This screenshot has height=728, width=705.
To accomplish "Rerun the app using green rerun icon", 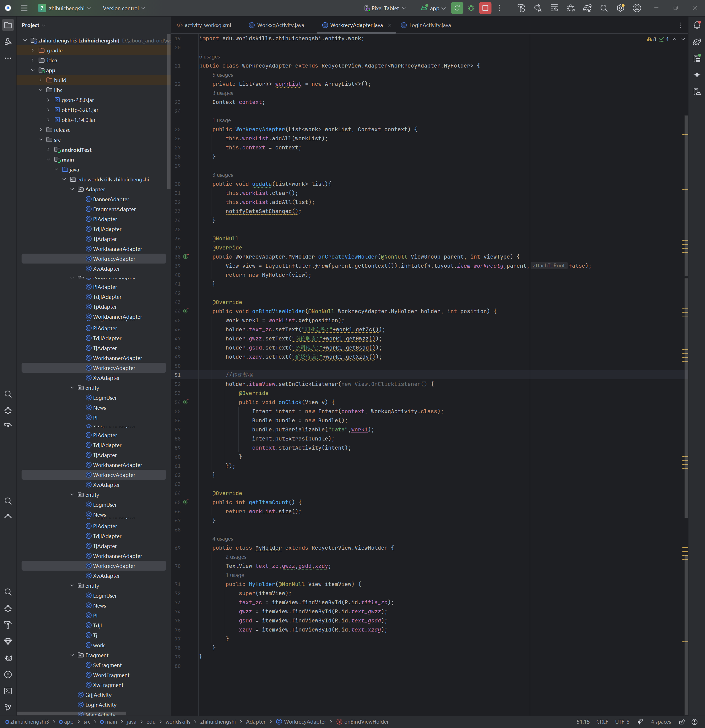I will [x=457, y=8].
